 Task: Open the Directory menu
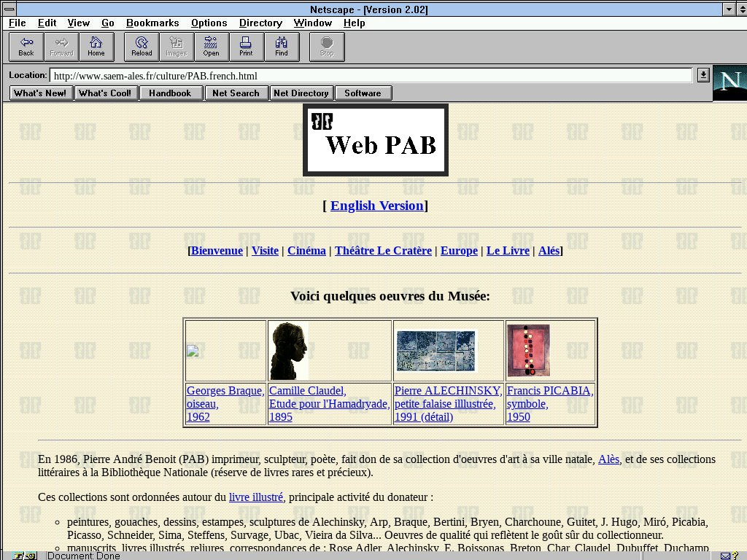(x=260, y=23)
